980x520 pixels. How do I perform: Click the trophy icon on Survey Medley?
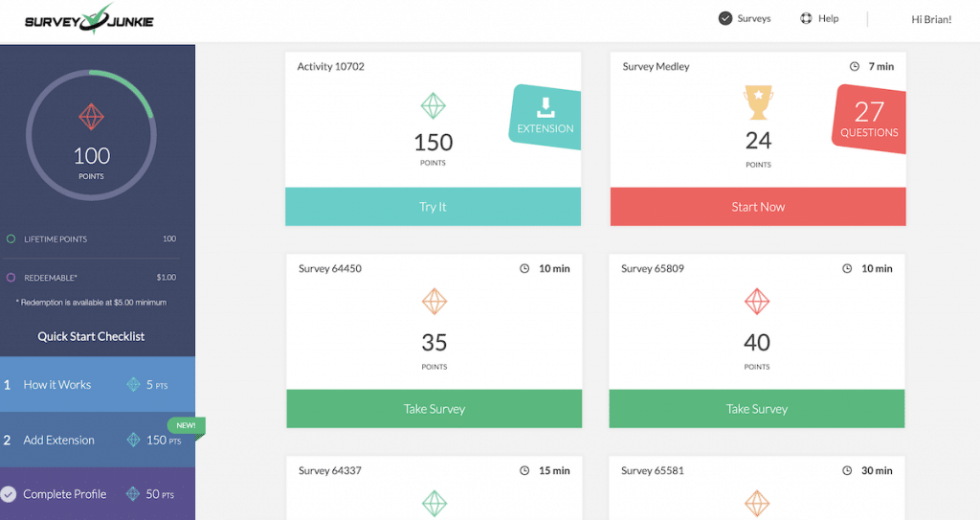click(x=758, y=102)
